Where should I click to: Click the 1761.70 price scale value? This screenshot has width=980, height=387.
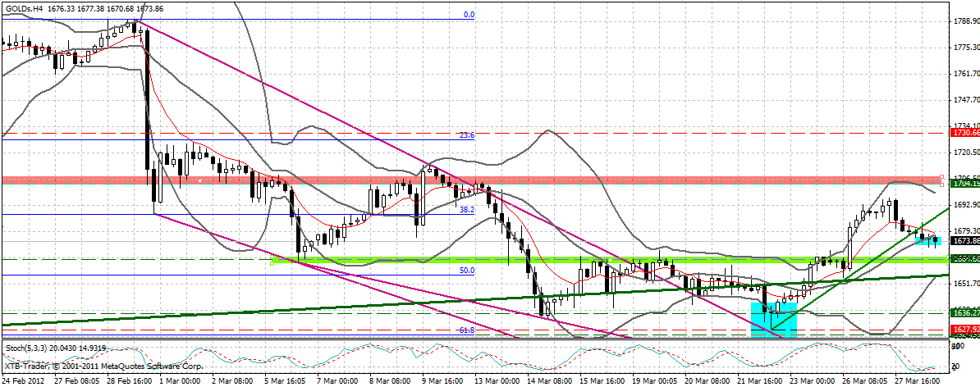[x=965, y=74]
